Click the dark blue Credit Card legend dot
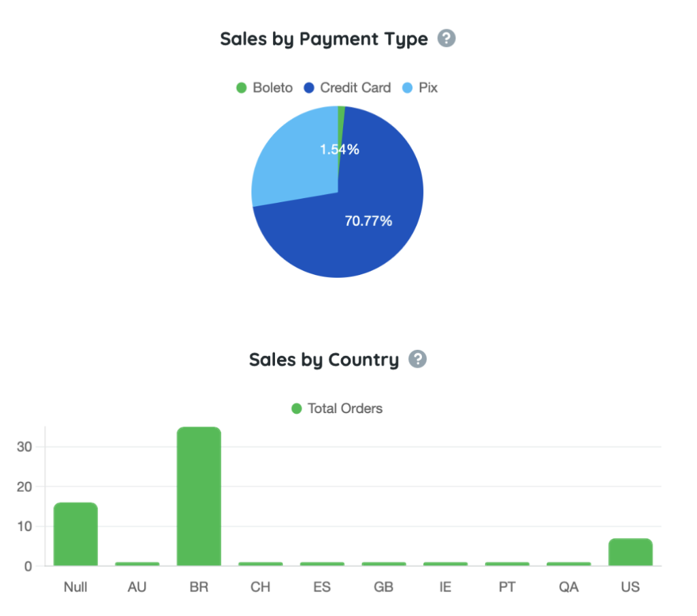697x616 pixels. [308, 88]
